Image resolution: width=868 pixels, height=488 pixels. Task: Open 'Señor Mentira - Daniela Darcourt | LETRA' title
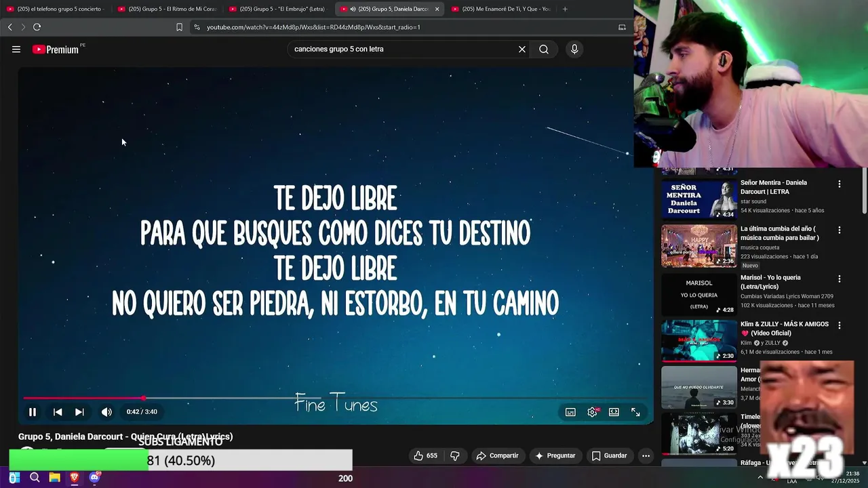click(x=774, y=187)
